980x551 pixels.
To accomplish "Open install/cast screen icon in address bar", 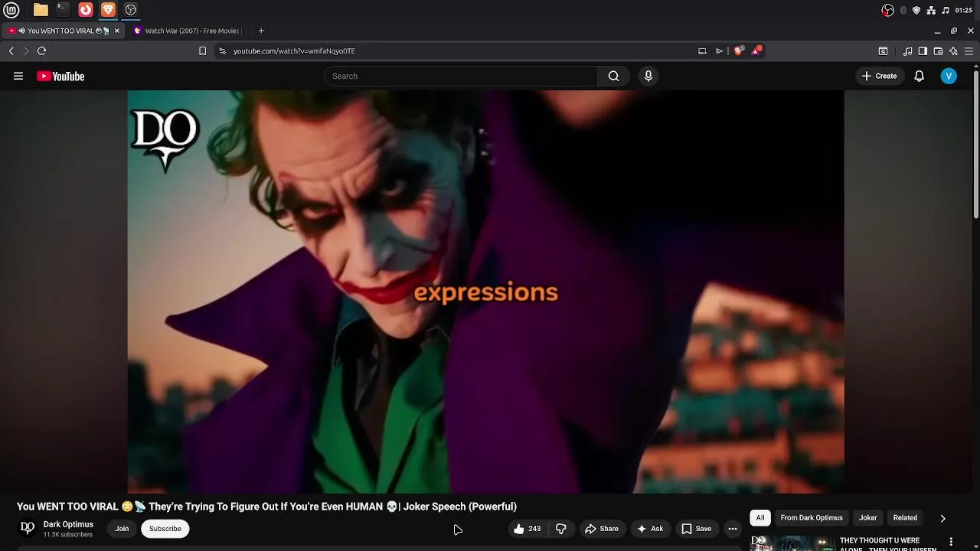I will [702, 51].
